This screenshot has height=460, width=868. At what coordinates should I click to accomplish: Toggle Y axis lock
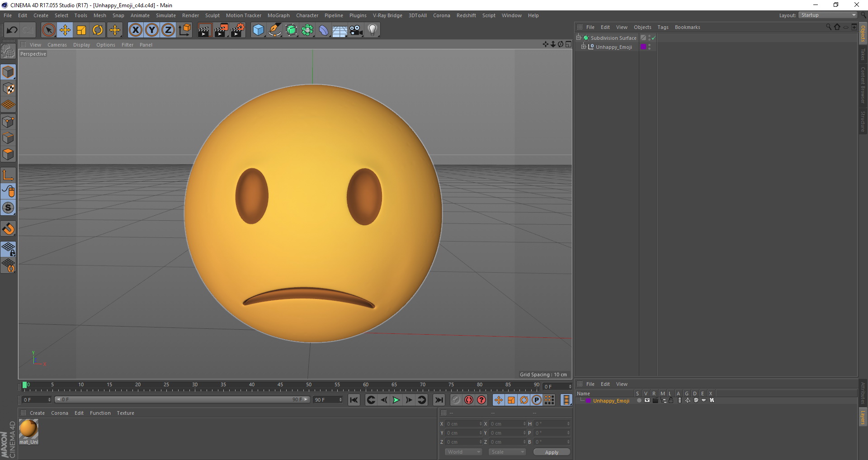point(152,30)
